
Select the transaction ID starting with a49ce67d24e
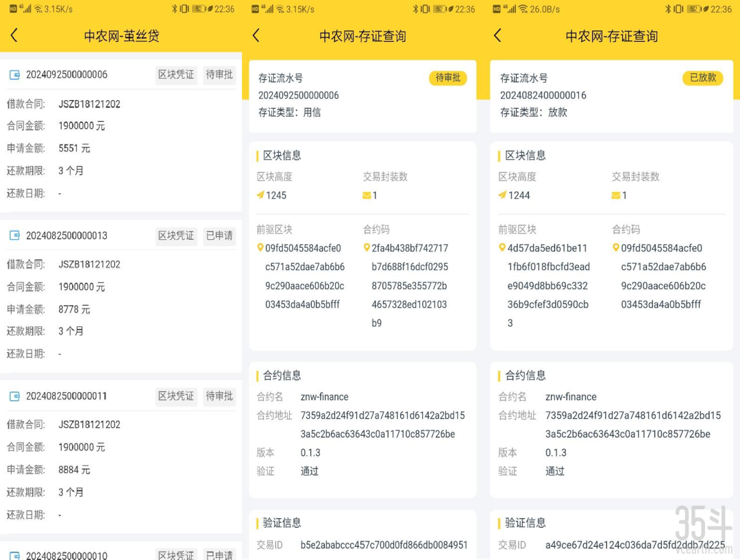pyautogui.click(x=634, y=546)
